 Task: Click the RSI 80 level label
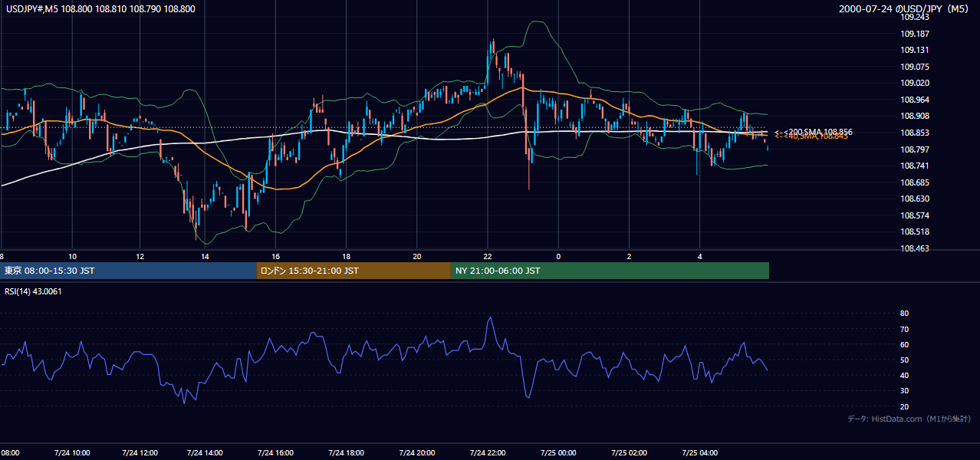(904, 314)
